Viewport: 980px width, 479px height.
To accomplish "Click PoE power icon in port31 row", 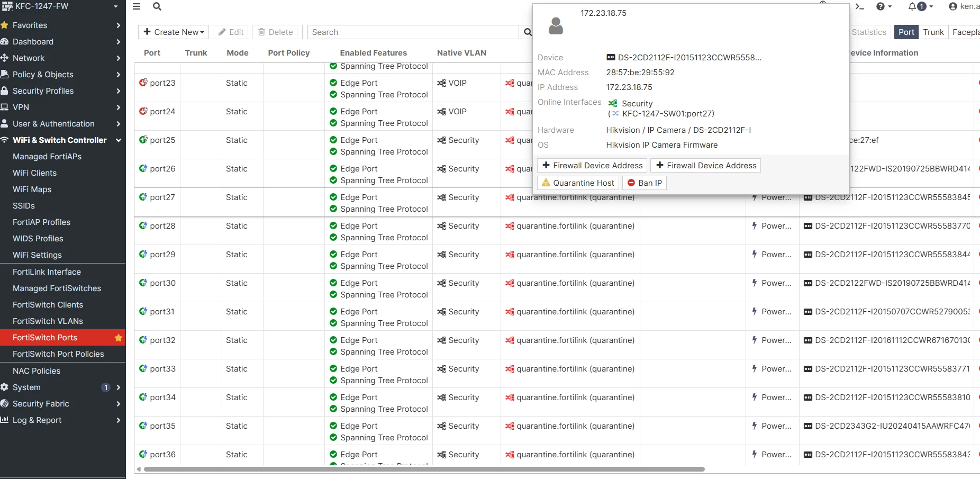I will coord(755,311).
